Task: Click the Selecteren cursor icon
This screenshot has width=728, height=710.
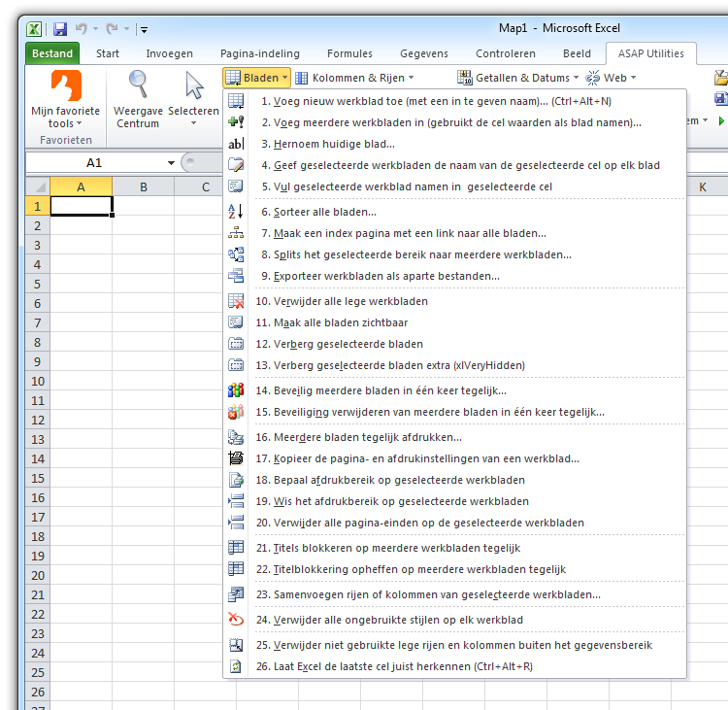Action: pos(194,85)
